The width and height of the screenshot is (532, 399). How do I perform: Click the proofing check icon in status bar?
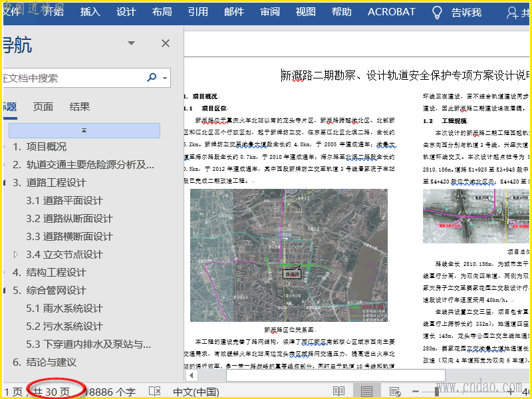click(x=154, y=392)
